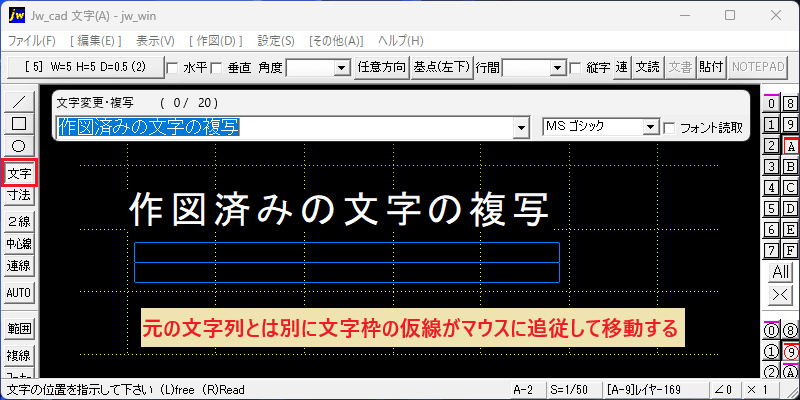The width and height of the screenshot is (800, 400).
Task: Click the 任意方向 button
Action: pos(382,67)
